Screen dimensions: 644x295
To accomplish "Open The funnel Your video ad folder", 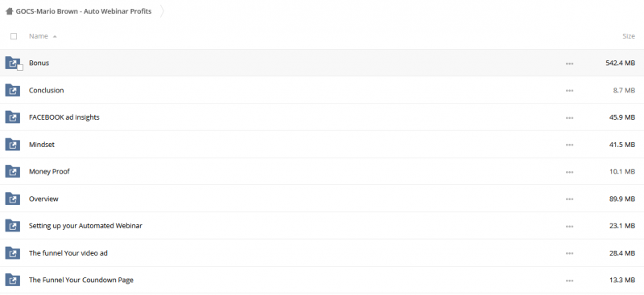I will coord(68,253).
